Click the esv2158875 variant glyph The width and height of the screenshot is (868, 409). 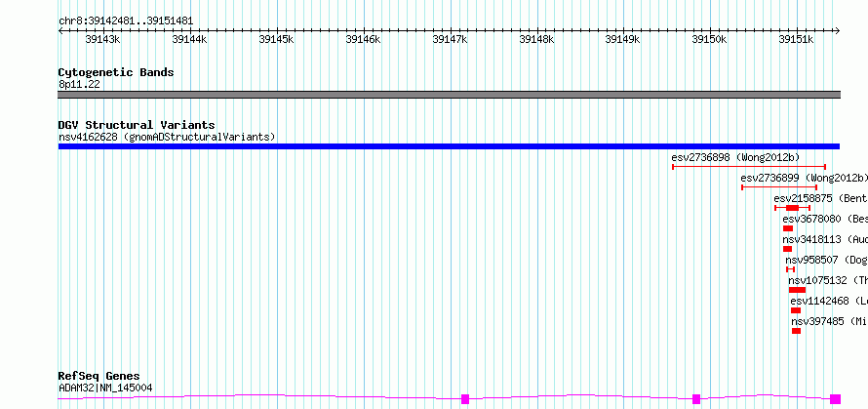click(792, 208)
